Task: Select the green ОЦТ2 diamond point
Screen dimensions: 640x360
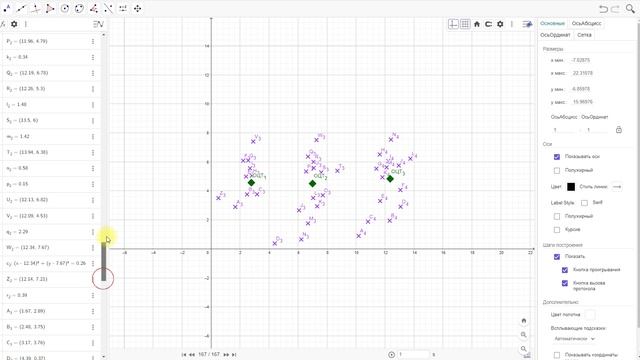Action: pyautogui.click(x=312, y=184)
